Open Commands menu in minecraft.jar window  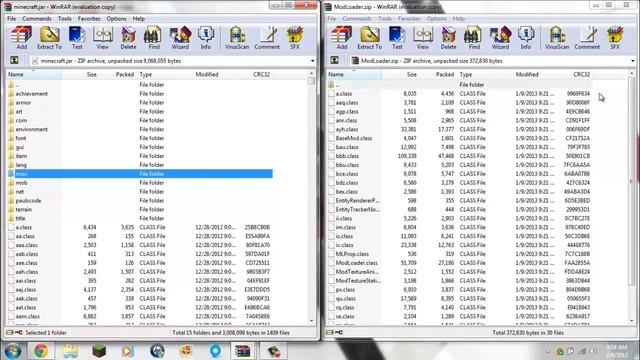pos(37,19)
